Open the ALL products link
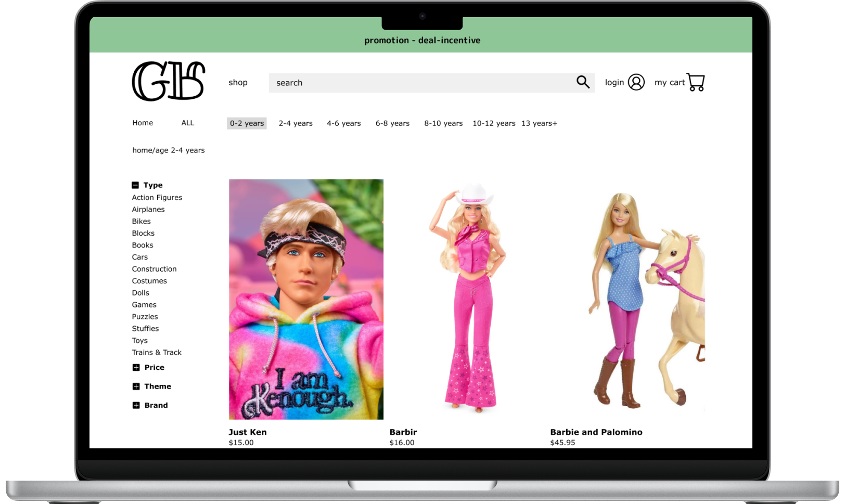This screenshot has width=845, height=504. pos(188,123)
